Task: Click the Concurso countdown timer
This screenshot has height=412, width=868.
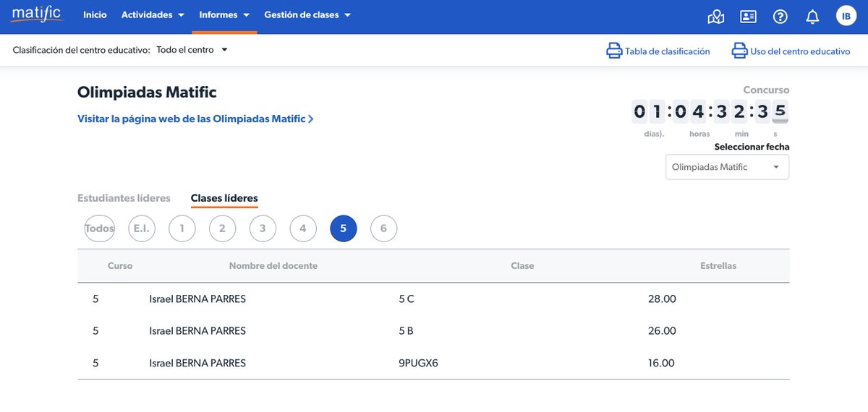Action: pyautogui.click(x=710, y=111)
